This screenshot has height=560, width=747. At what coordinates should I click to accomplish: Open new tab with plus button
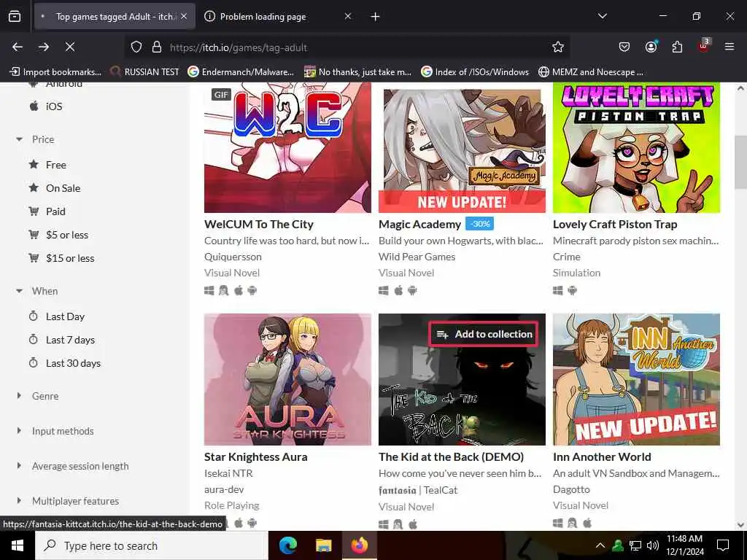pyautogui.click(x=376, y=17)
